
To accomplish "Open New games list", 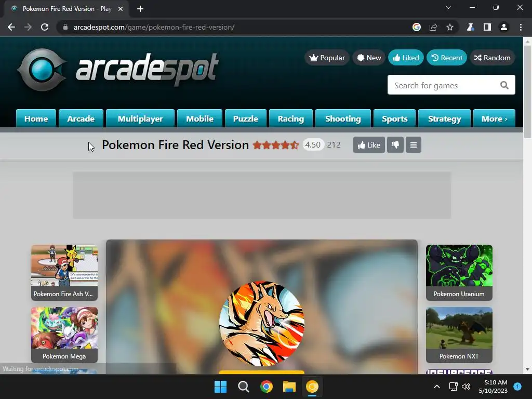I will tap(369, 58).
